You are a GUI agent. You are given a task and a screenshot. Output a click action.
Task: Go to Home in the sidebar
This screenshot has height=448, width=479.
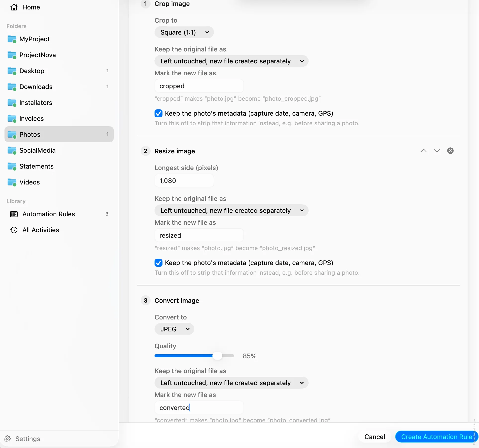click(59, 7)
